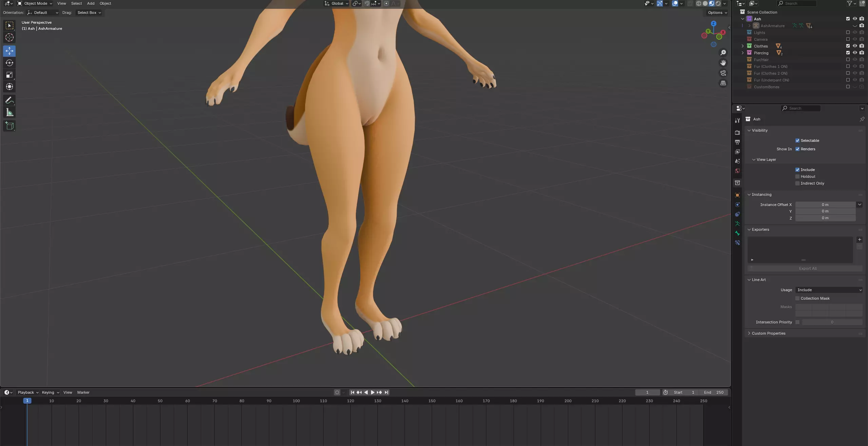Select the Scale tool

pos(9,75)
